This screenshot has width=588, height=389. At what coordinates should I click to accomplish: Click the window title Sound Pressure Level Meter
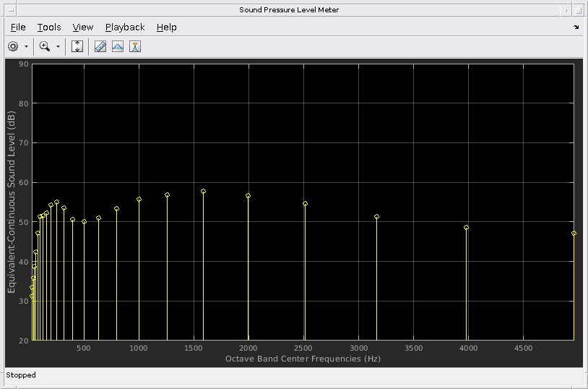[289, 10]
